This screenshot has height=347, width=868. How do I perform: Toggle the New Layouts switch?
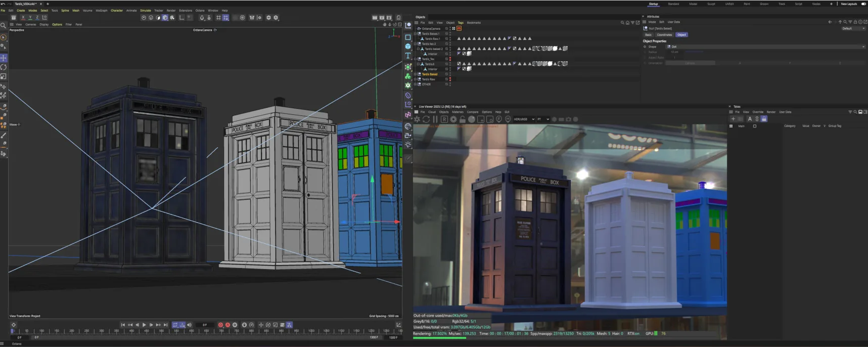[863, 4]
